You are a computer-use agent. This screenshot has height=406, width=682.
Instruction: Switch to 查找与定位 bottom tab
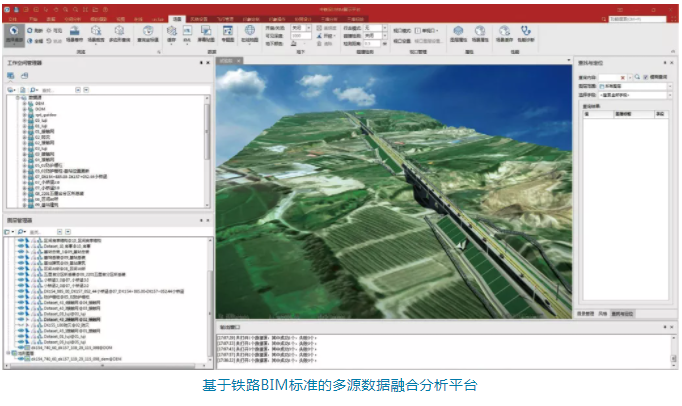(x=622, y=313)
